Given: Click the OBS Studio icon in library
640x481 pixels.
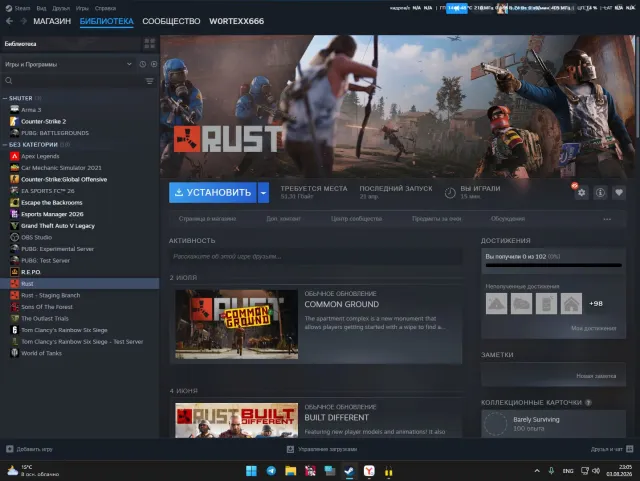Looking at the screenshot, I should (14, 237).
